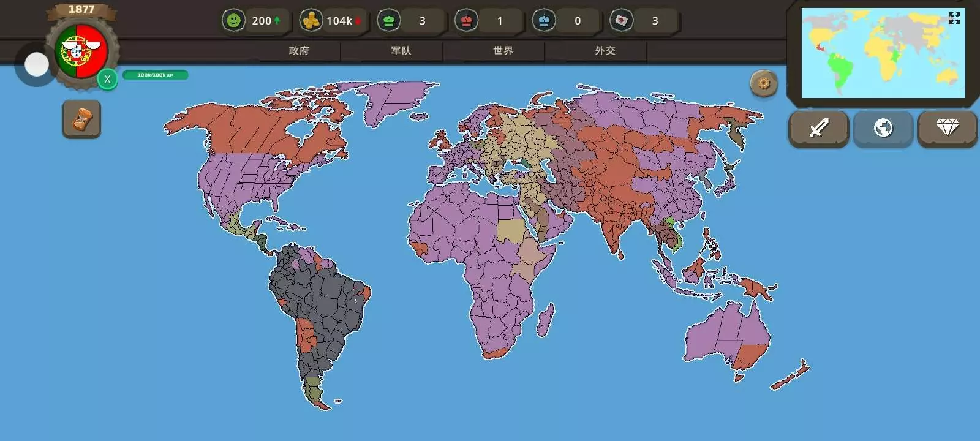Click the red crown counter icon

(466, 21)
